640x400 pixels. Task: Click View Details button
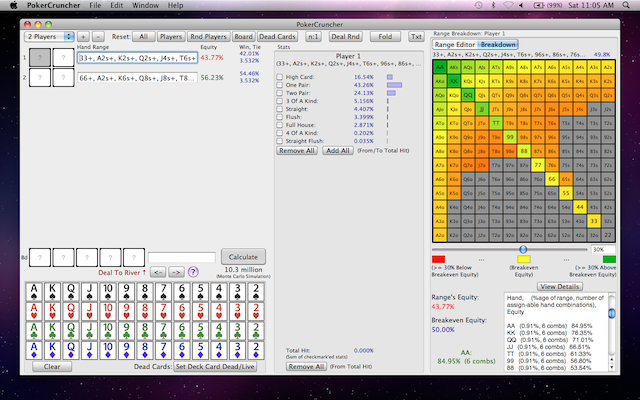click(559, 287)
